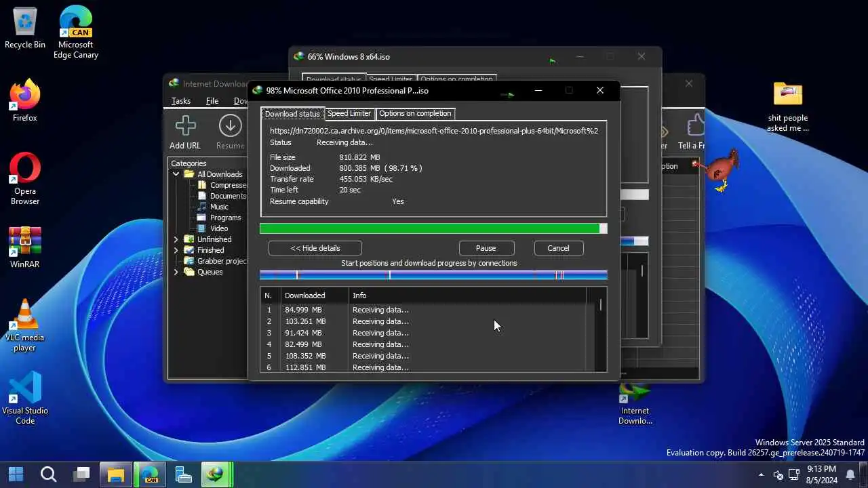Click the N. column header
Viewport: 868px width, 488px height.
[271, 296]
